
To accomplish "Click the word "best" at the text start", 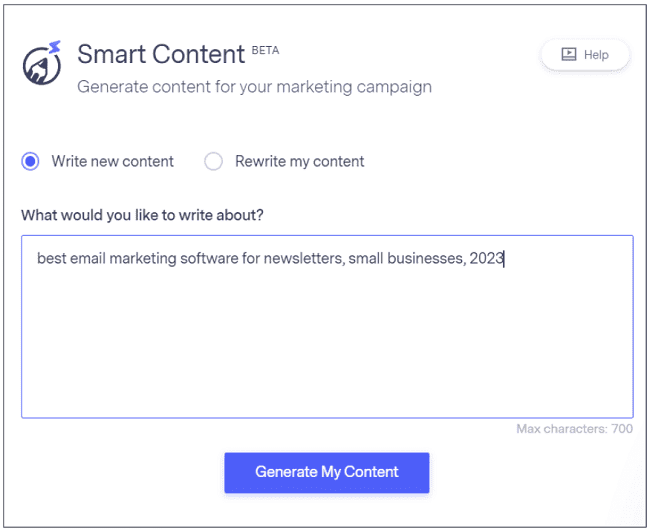I will (52, 259).
